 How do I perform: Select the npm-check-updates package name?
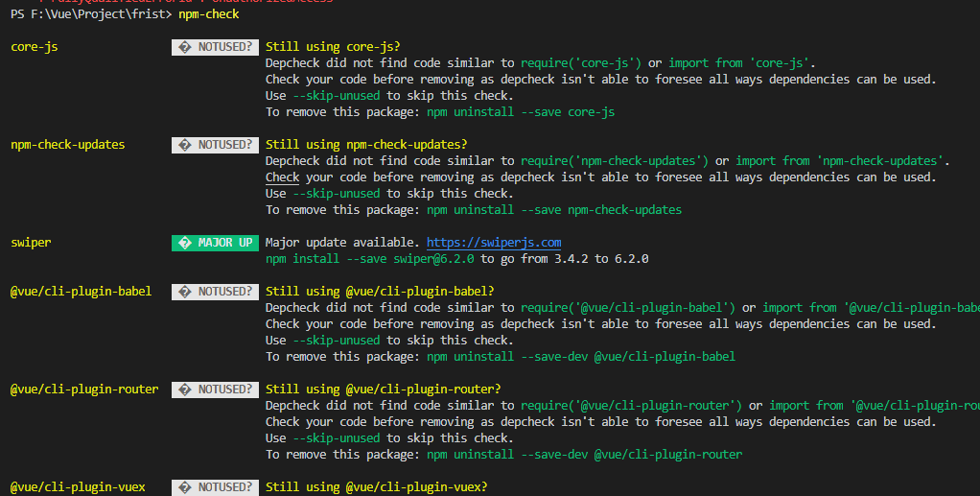pyautogui.click(x=67, y=145)
